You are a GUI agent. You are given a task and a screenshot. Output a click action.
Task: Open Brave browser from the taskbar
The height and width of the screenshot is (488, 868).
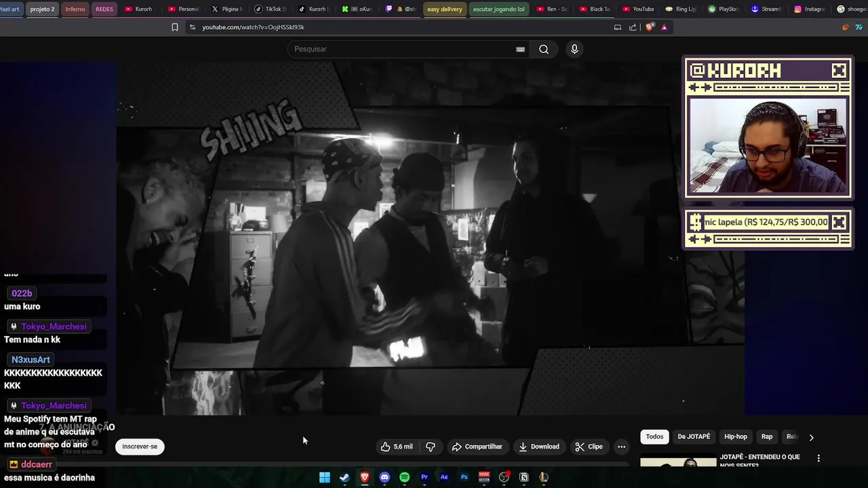[364, 477]
